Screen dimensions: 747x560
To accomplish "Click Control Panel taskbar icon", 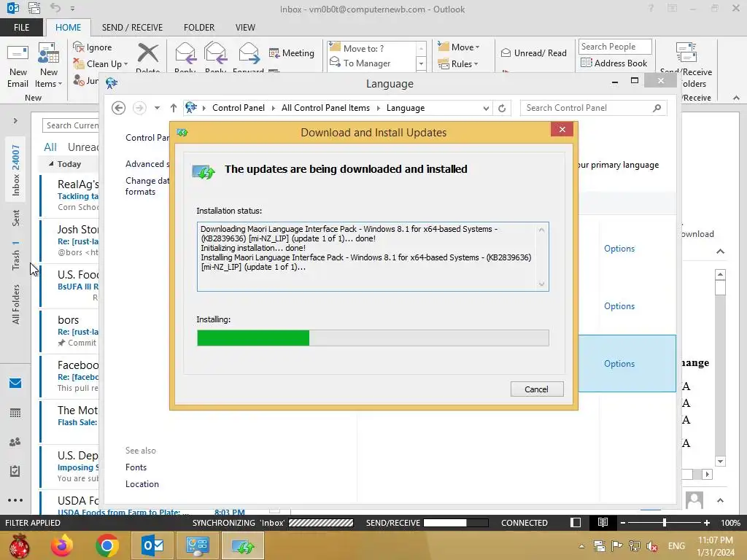I will point(198,545).
